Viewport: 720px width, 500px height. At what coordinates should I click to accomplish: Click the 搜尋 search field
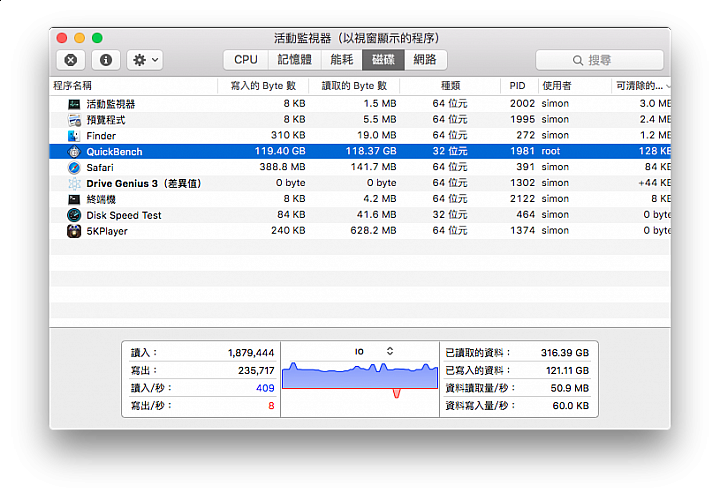(x=599, y=60)
